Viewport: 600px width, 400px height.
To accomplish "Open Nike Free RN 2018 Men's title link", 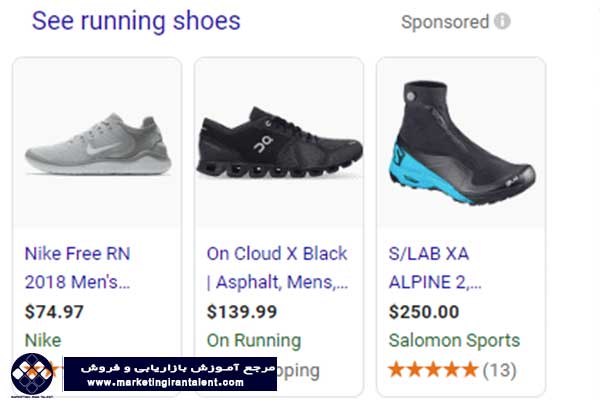I will coord(78,268).
